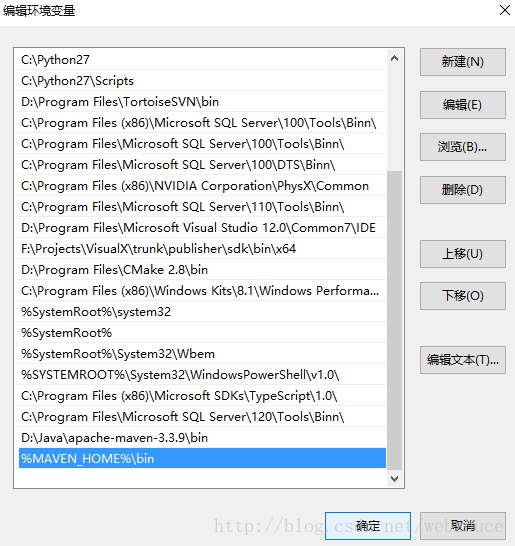
Task: Select the WindowsPowerShell\v1.0 entry
Action: 201,375
